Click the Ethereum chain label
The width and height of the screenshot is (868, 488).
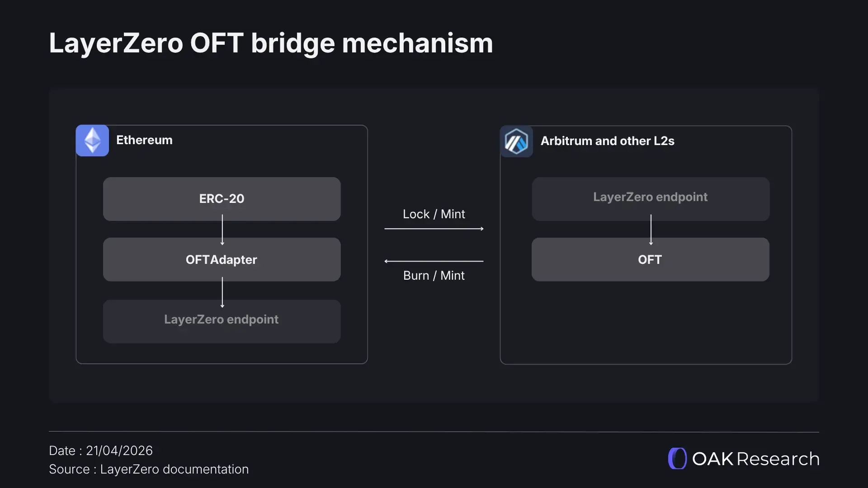(144, 140)
